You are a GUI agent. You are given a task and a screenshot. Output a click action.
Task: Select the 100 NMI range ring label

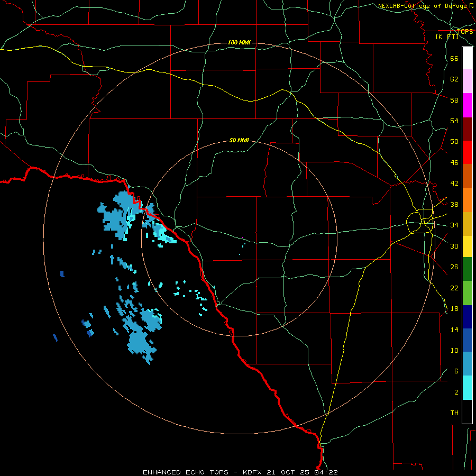[239, 42]
